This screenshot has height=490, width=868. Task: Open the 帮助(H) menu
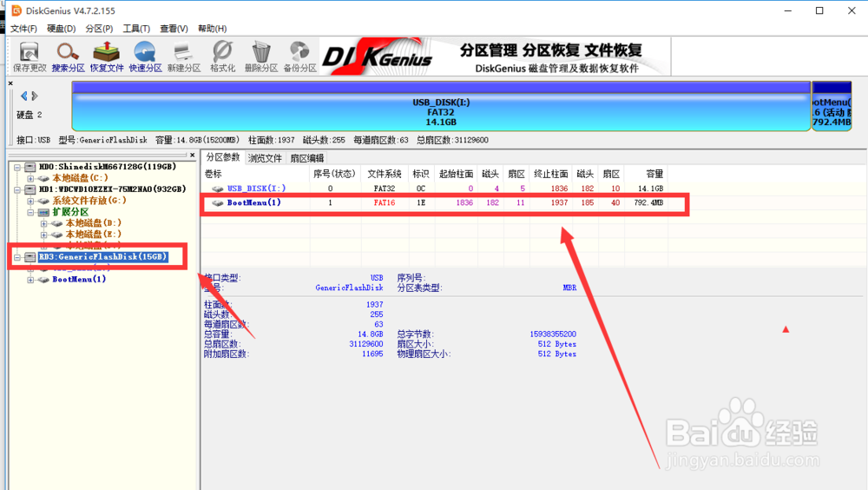[x=212, y=29]
